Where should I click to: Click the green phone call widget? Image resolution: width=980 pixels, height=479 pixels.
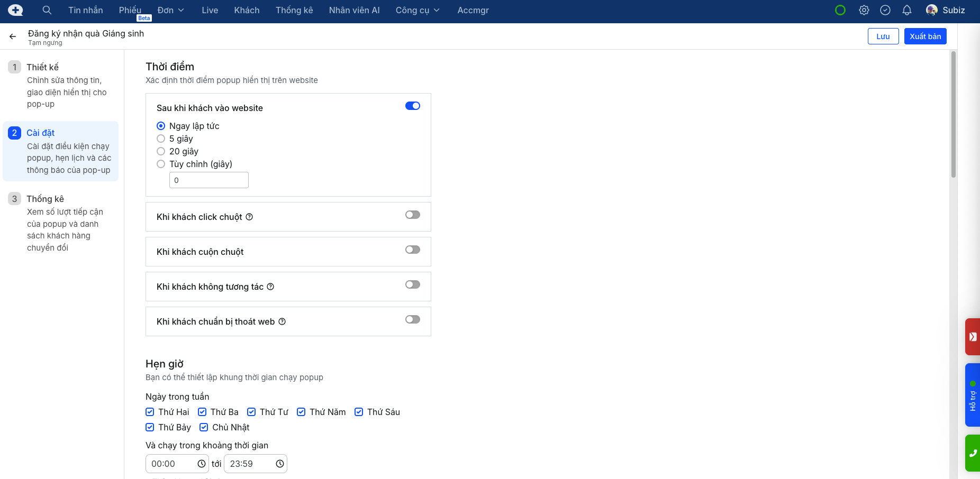tap(972, 453)
